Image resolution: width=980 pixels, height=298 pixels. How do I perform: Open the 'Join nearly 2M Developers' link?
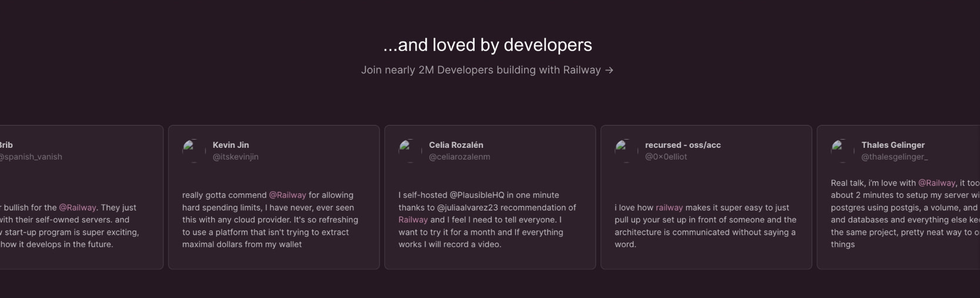487,70
